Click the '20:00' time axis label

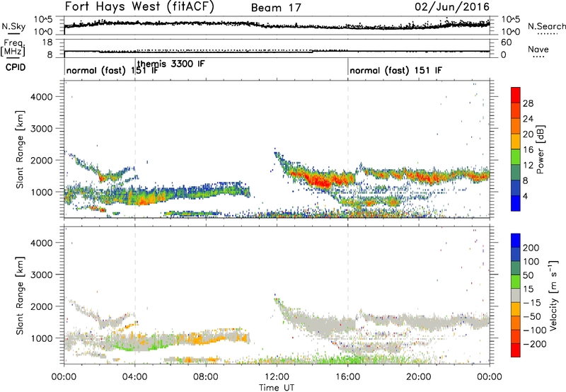click(x=419, y=377)
